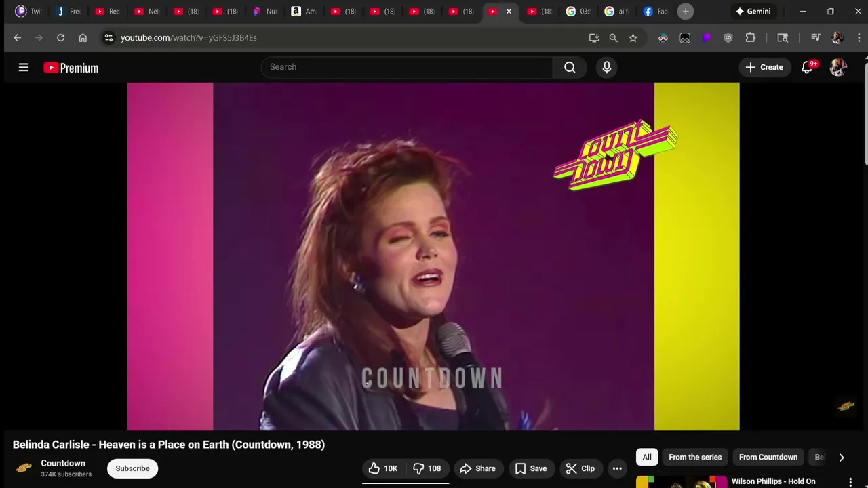Open the YouTube guide hamburger menu

24,67
